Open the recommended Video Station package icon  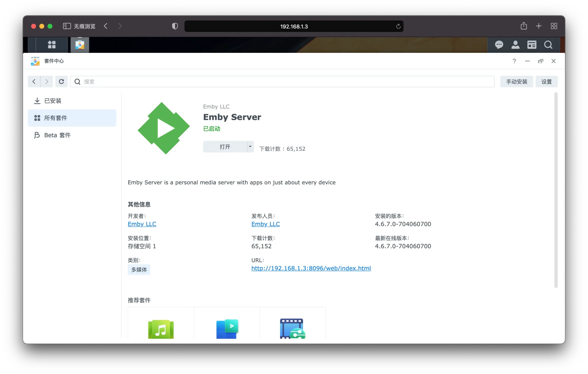[227, 329]
